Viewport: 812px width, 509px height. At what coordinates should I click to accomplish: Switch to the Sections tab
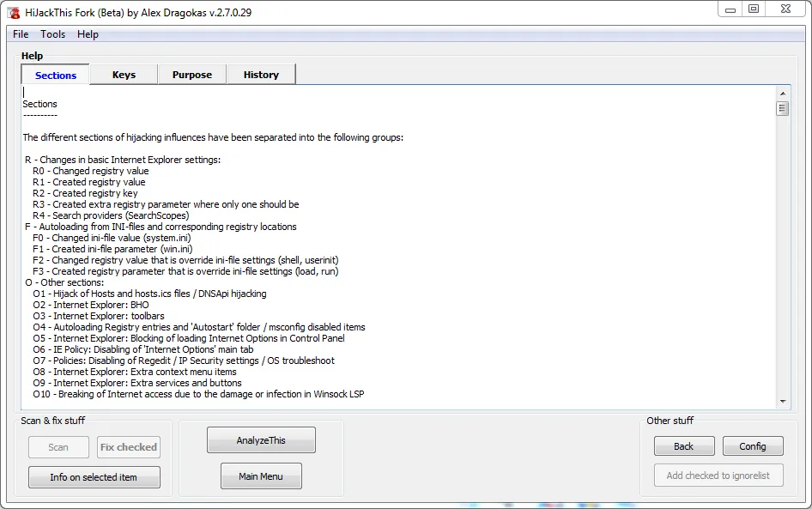tap(56, 75)
